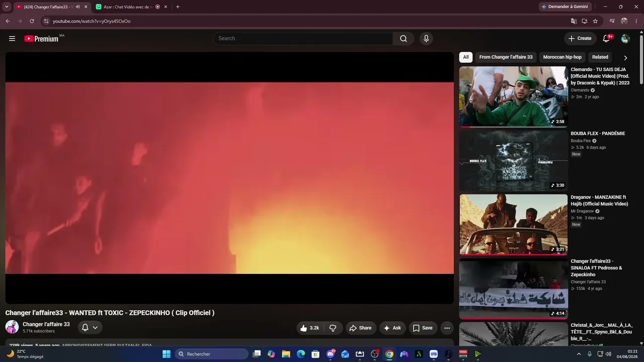Click Demander à Gemini button
Viewport: 644px width, 362px height.
pos(565,7)
